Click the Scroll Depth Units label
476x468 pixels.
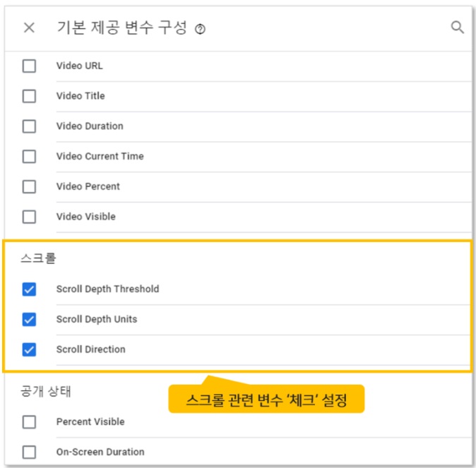[x=97, y=319]
